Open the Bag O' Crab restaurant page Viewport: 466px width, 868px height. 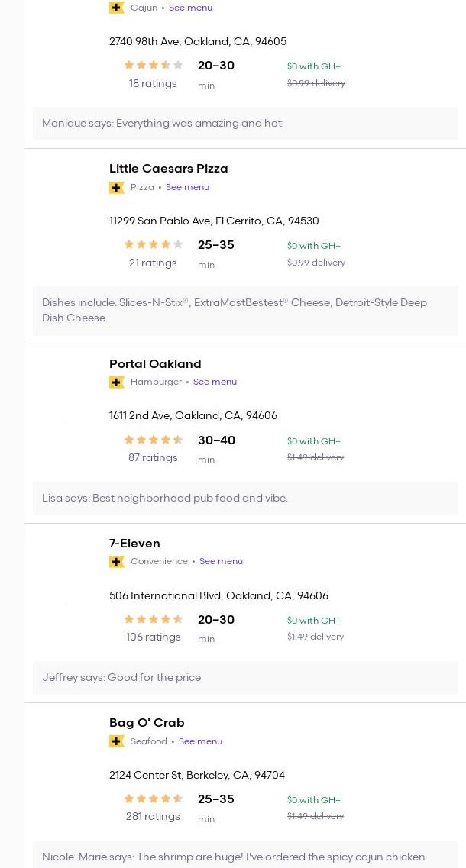coord(147,723)
